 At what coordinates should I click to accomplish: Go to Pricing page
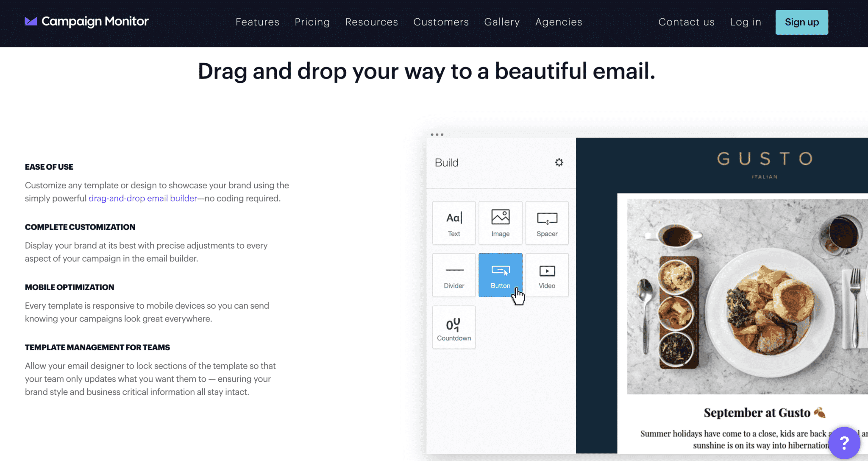click(x=312, y=22)
